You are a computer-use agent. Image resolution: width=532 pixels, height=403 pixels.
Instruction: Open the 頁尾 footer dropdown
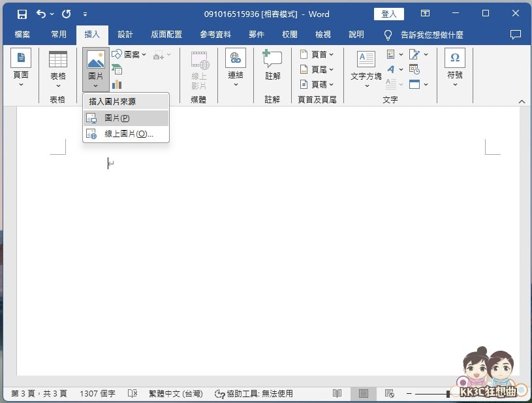click(317, 69)
